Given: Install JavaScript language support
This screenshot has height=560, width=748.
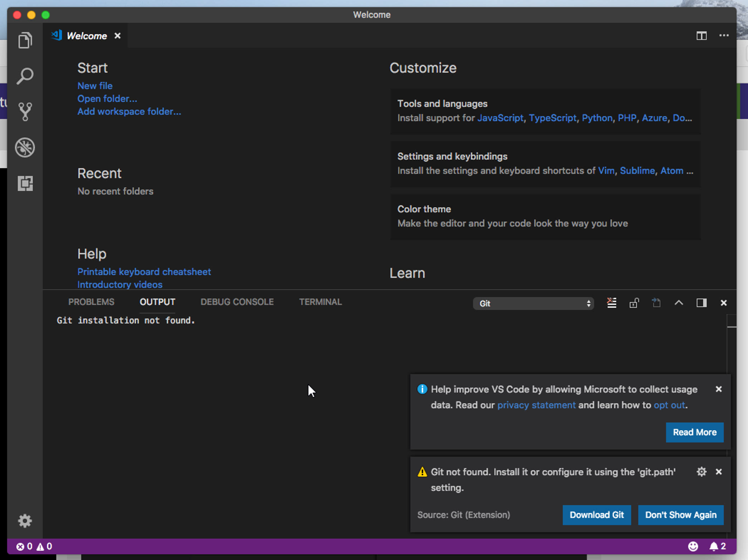Looking at the screenshot, I should (500, 118).
